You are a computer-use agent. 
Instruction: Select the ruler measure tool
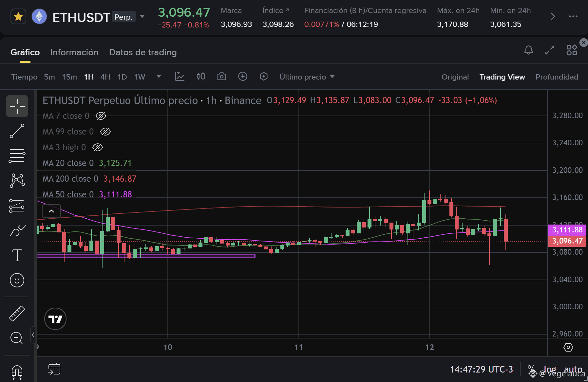tap(17, 313)
